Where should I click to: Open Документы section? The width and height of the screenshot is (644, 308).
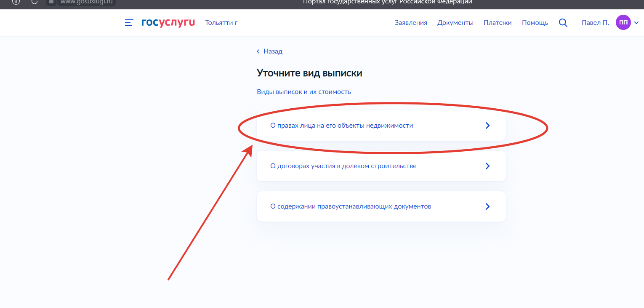[x=455, y=23]
